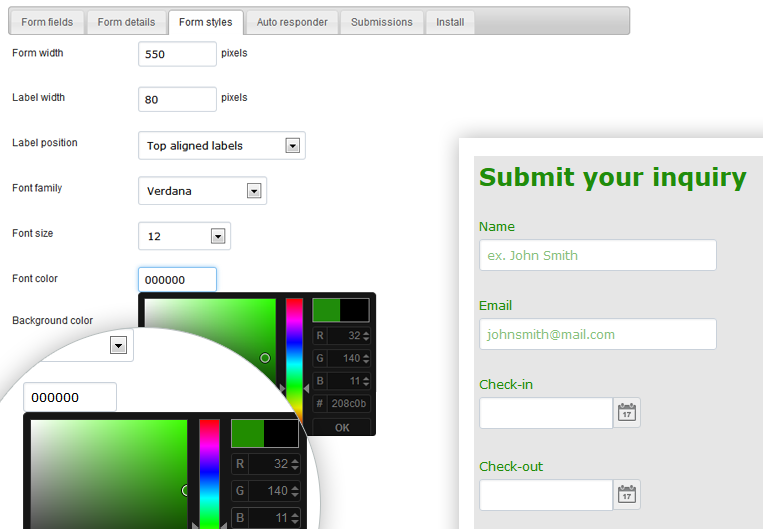The width and height of the screenshot is (763, 529).
Task: Open the Install tab
Action: [x=450, y=22]
